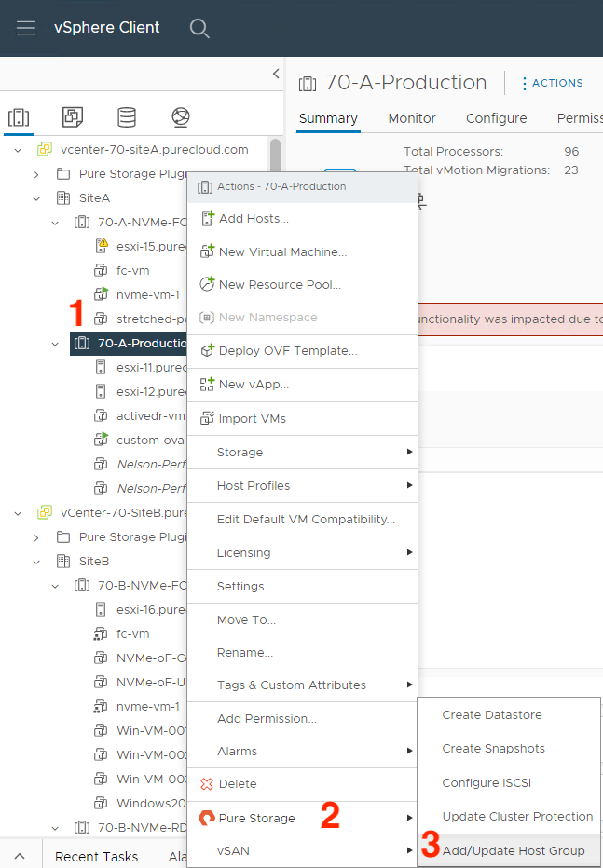Collapse the SiteB datacenter node
The height and width of the screenshot is (868, 603).
tap(36, 562)
